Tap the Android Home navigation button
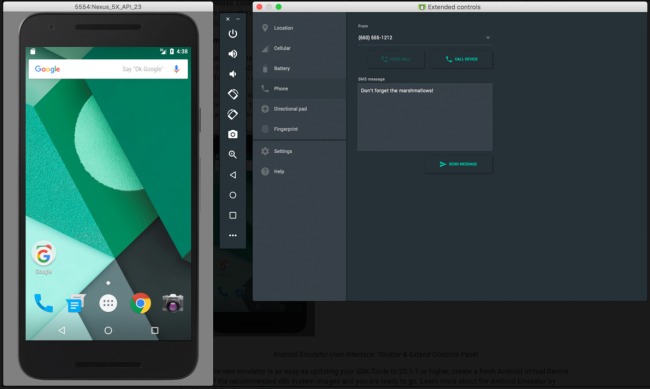This screenshot has height=389, width=650. (x=108, y=330)
